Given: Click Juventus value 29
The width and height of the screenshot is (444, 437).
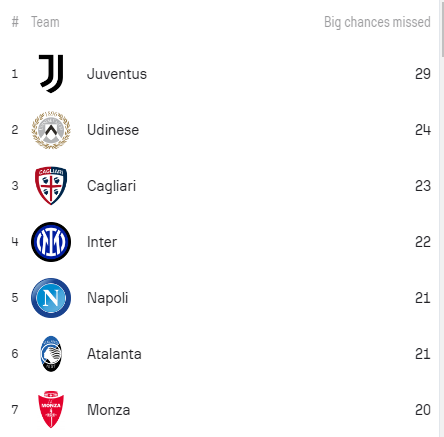Looking at the screenshot, I should (x=423, y=74).
